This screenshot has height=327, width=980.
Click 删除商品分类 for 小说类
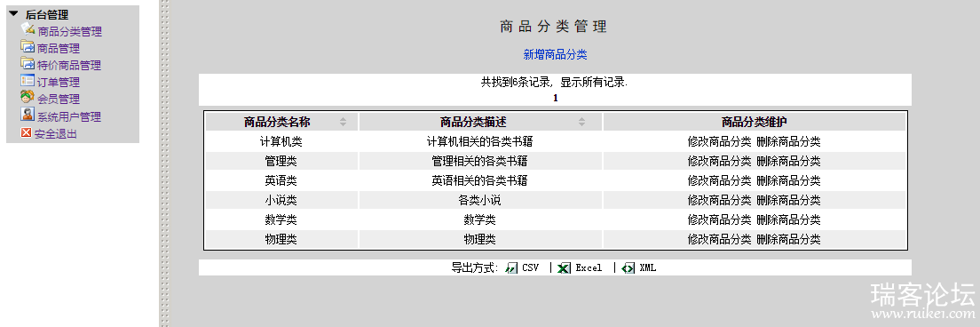click(789, 201)
